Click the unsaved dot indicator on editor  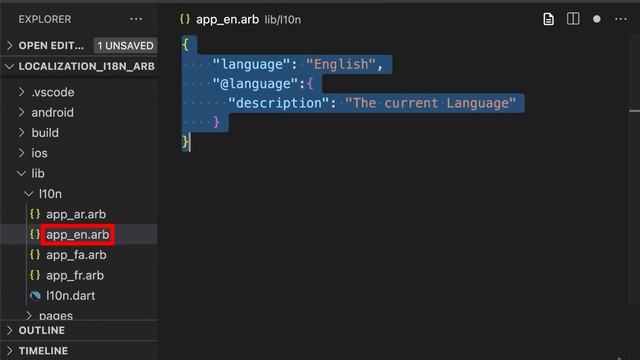click(x=596, y=19)
